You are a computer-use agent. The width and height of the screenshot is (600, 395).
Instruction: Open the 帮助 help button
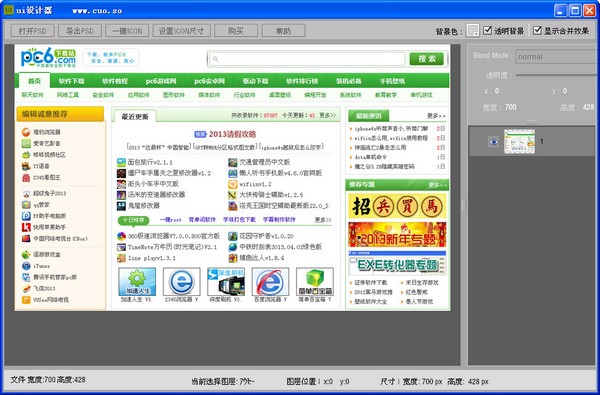284,31
